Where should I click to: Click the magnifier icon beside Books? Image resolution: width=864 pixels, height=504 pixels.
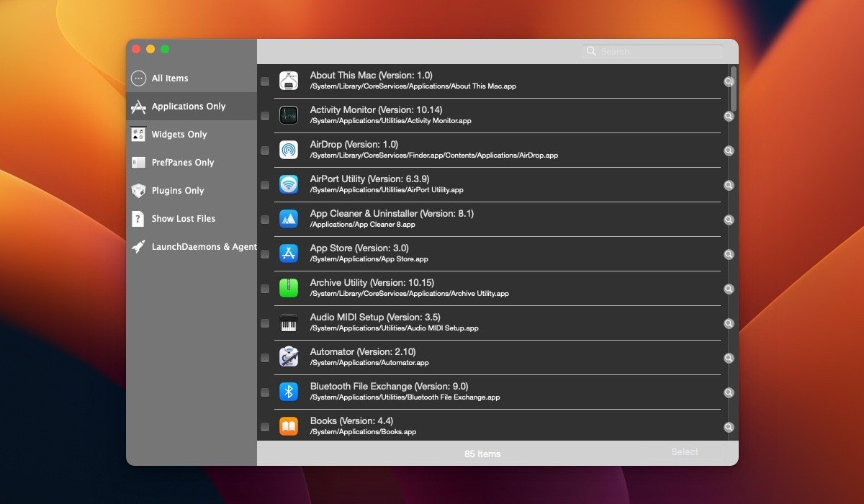click(x=729, y=427)
